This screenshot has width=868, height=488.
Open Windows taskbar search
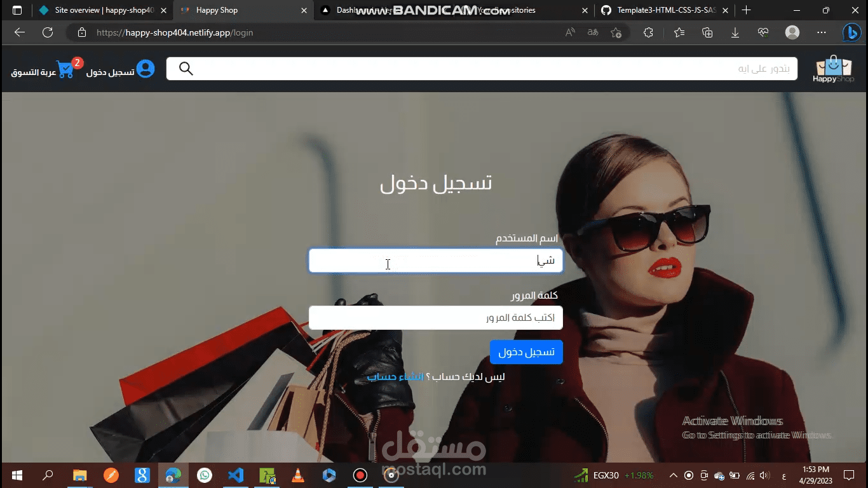pyautogui.click(x=48, y=475)
